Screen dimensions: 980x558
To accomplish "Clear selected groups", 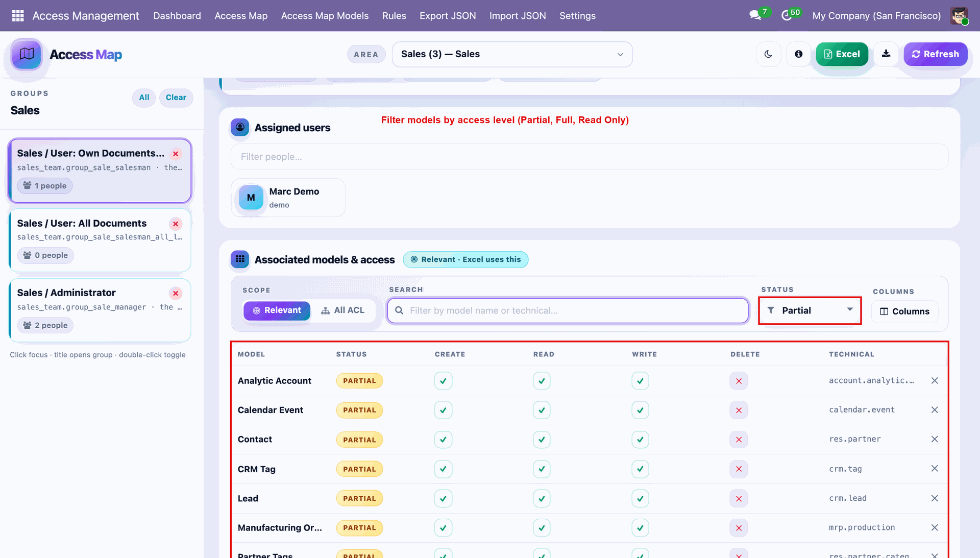I will 176,98.
